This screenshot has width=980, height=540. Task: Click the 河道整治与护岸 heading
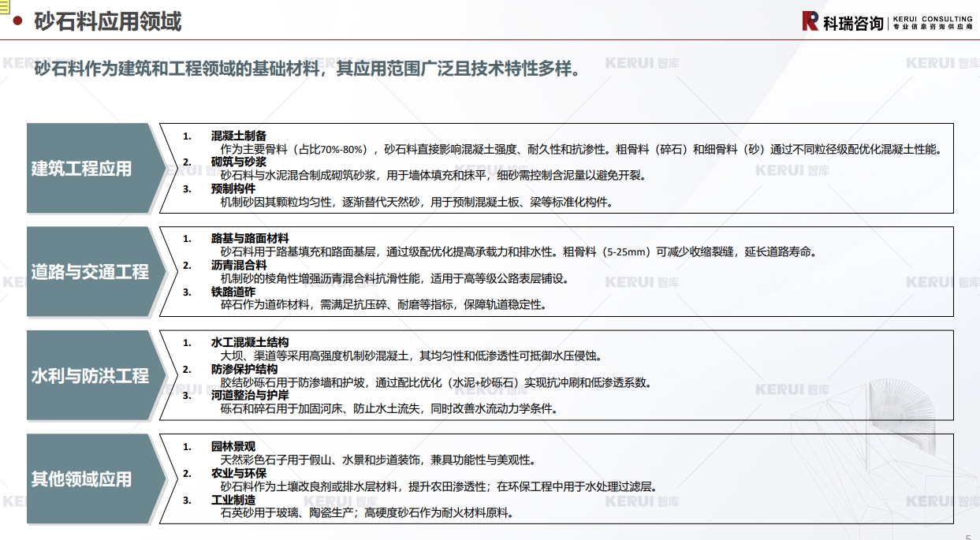[250, 395]
